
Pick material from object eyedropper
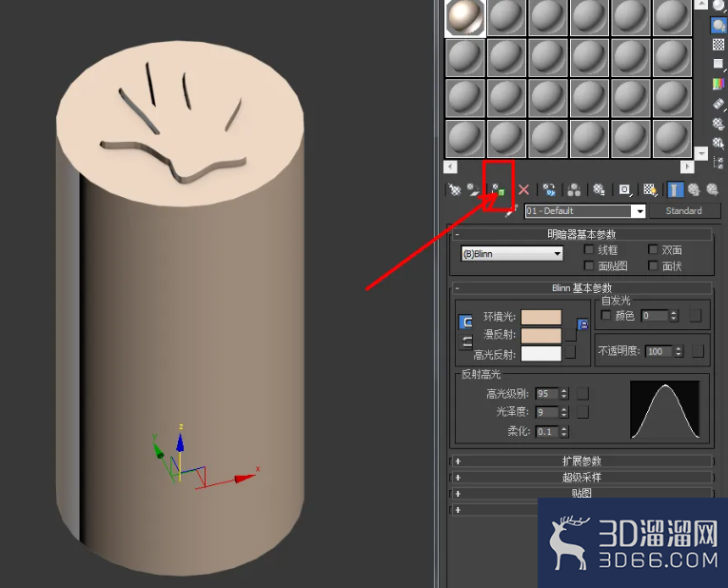coord(510,212)
